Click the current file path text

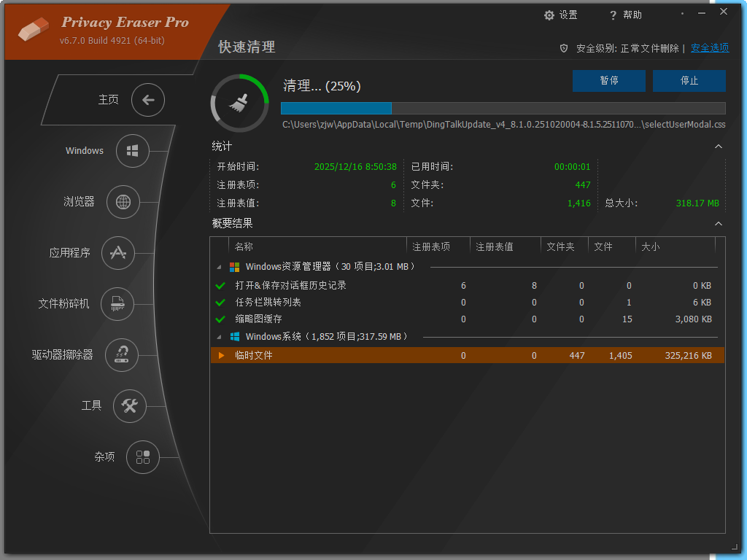point(503,125)
